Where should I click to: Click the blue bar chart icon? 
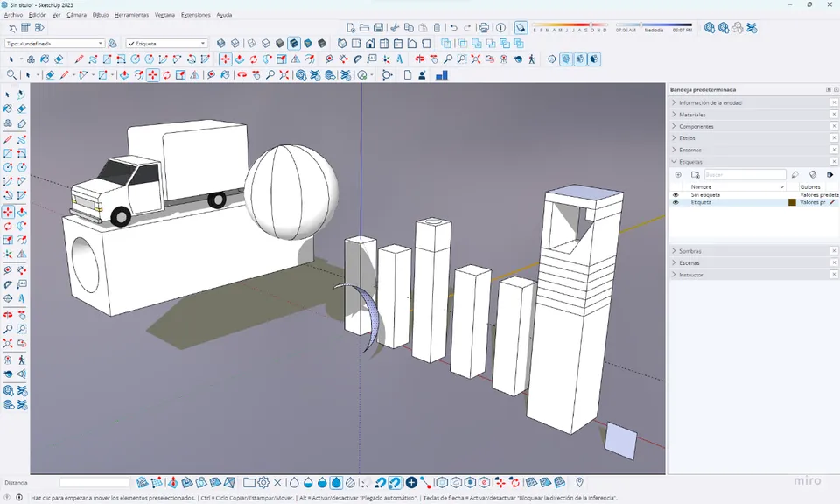[441, 75]
